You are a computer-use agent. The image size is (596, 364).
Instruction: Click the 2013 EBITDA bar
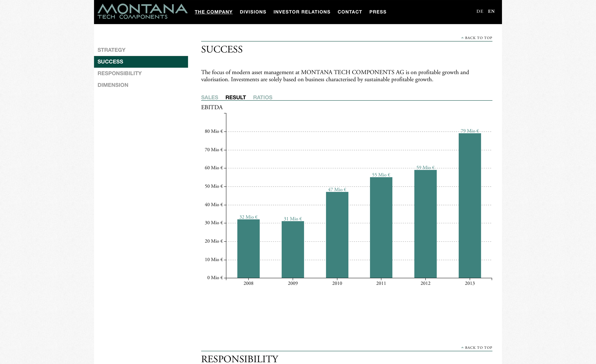pos(469,205)
